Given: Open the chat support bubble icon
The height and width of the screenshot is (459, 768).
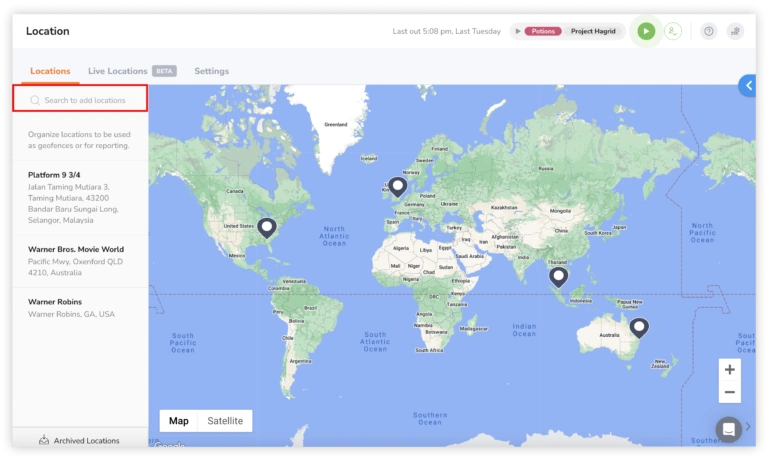Looking at the screenshot, I should click(728, 429).
